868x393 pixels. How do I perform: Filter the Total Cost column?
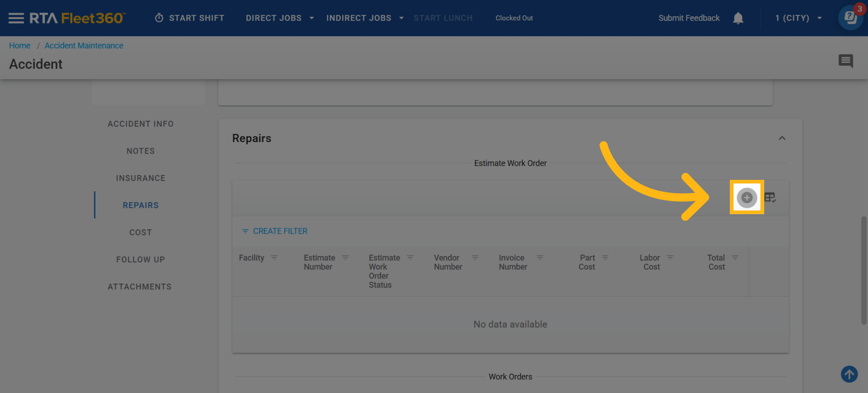735,258
